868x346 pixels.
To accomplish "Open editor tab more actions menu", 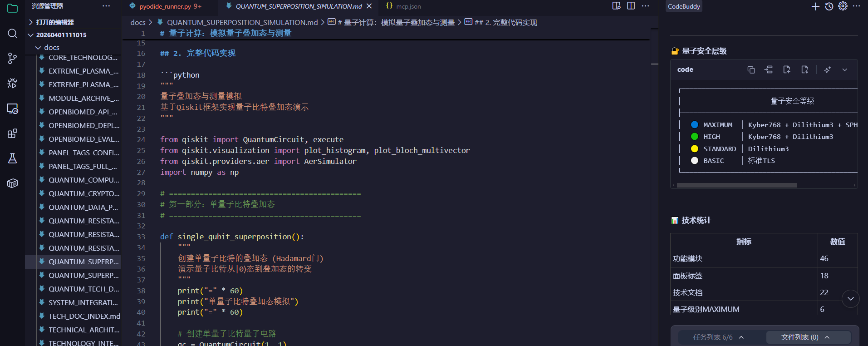I will coord(645,6).
